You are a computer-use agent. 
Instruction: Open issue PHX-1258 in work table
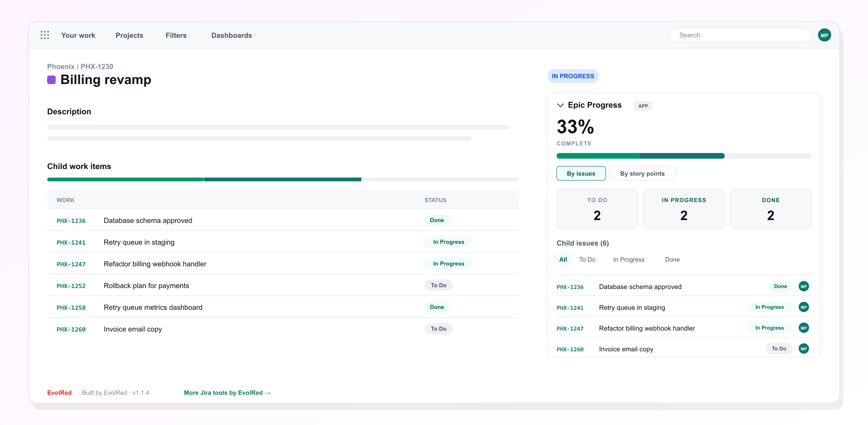tap(71, 307)
